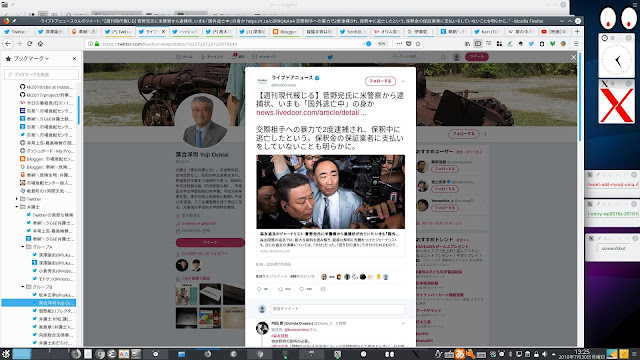Expand the Twitter bookmark folder
The width and height of the screenshot is (640, 360).
[17, 199]
